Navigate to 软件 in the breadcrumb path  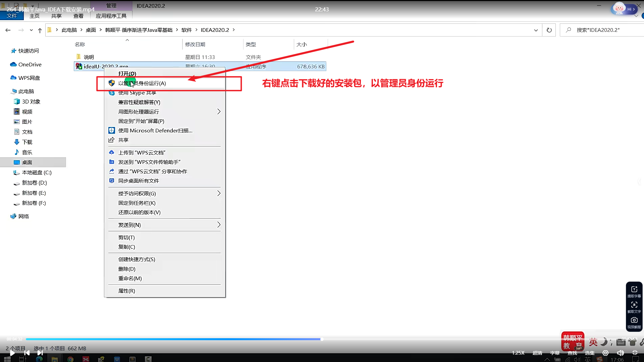coord(187,30)
